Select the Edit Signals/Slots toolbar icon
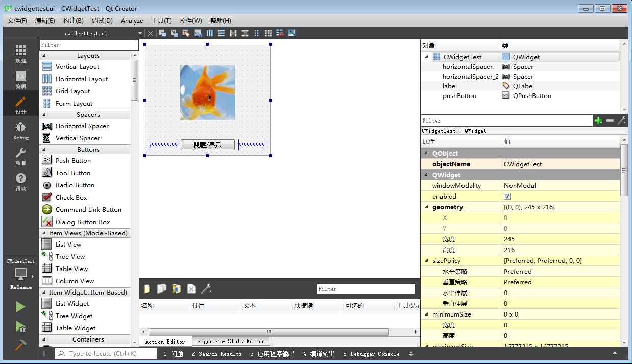Viewport: 632px width, 364px height. 174,33
